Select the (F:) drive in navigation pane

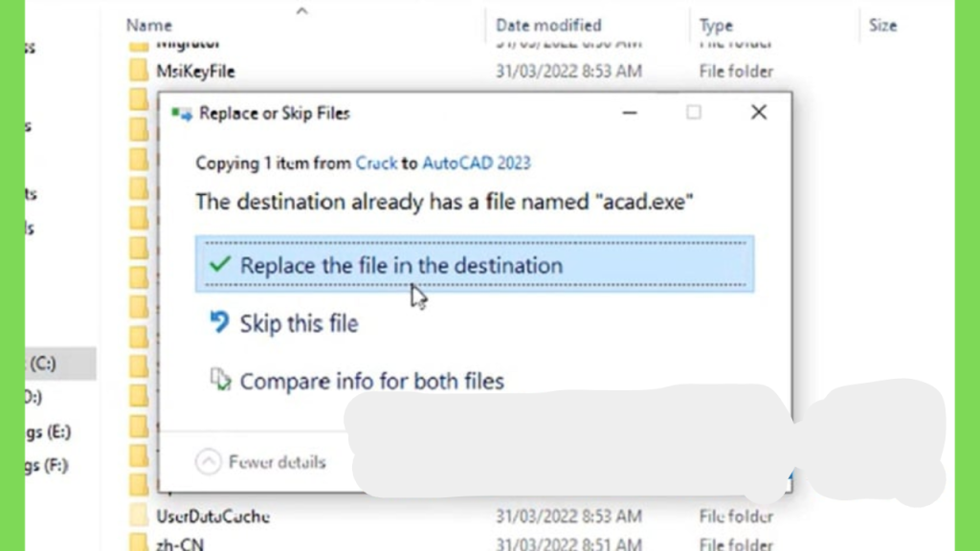48,466
